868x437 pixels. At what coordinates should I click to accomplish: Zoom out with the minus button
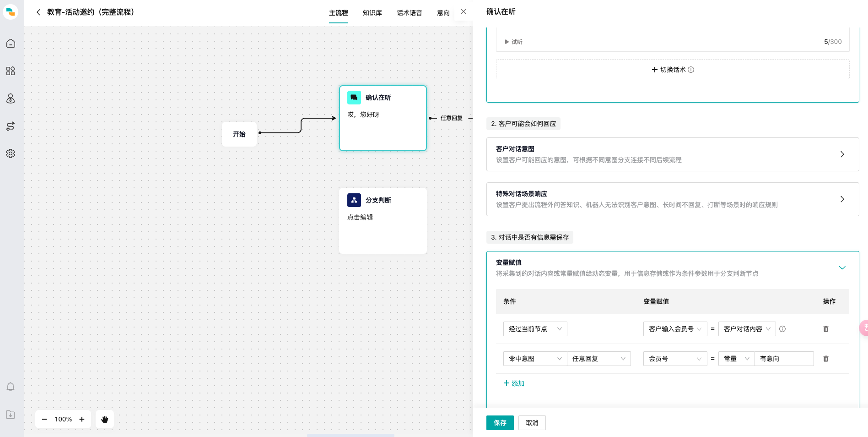(x=44, y=419)
